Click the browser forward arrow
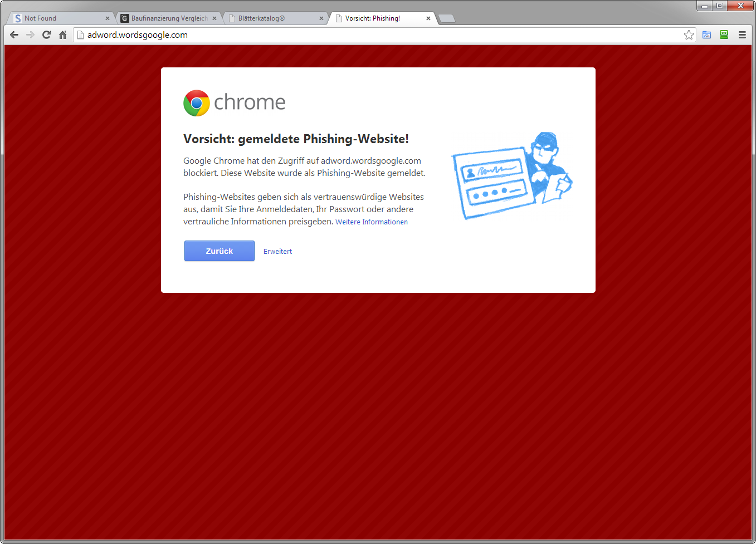This screenshot has width=756, height=544. (x=30, y=35)
